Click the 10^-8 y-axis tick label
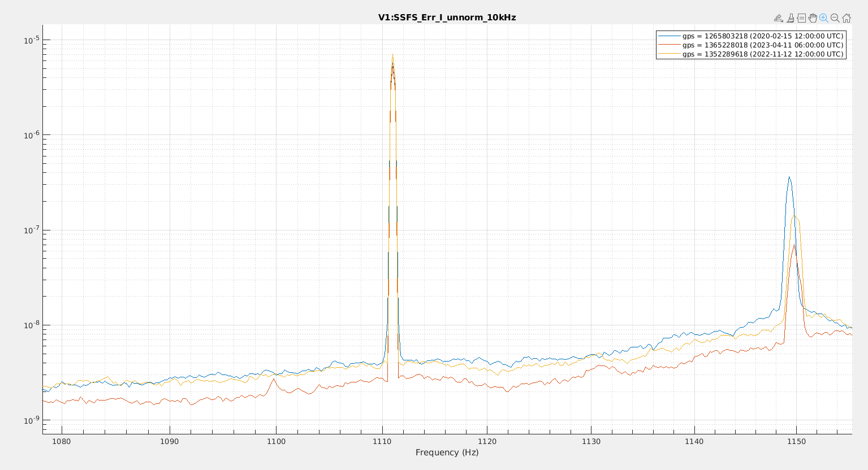Image resolution: width=868 pixels, height=470 pixels. pos(31,325)
